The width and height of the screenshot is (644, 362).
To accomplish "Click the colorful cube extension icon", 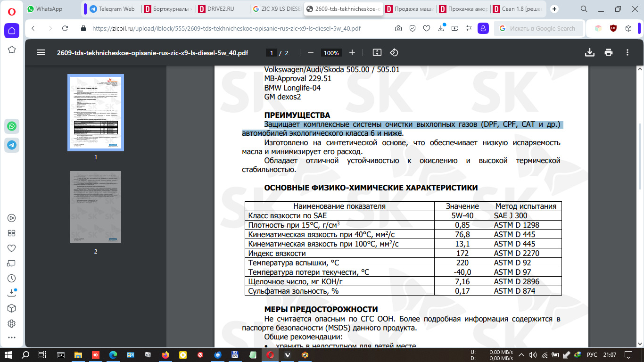I will click(x=598, y=28).
